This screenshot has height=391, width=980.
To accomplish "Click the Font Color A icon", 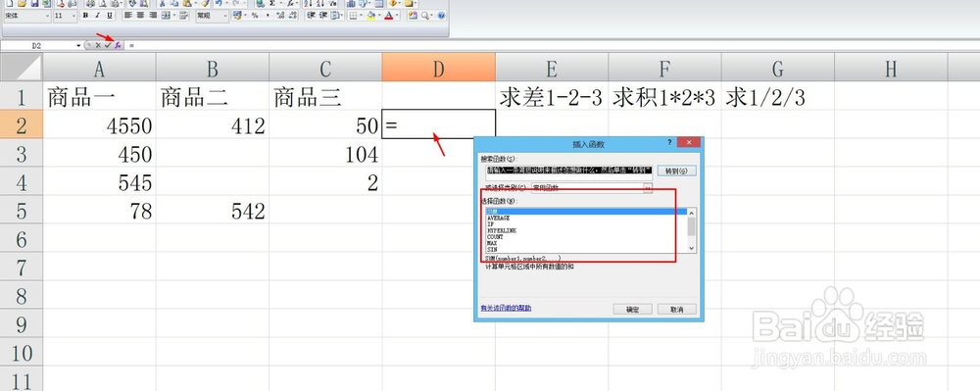I will click(x=388, y=15).
